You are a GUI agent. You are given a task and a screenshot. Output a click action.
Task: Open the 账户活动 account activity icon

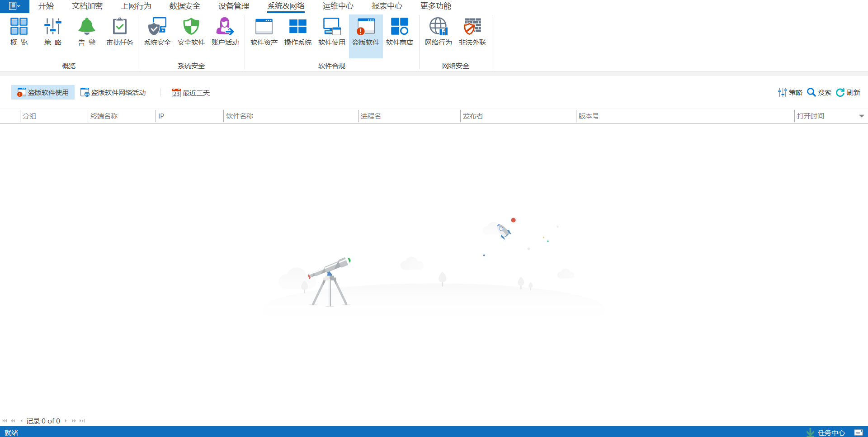pyautogui.click(x=225, y=32)
